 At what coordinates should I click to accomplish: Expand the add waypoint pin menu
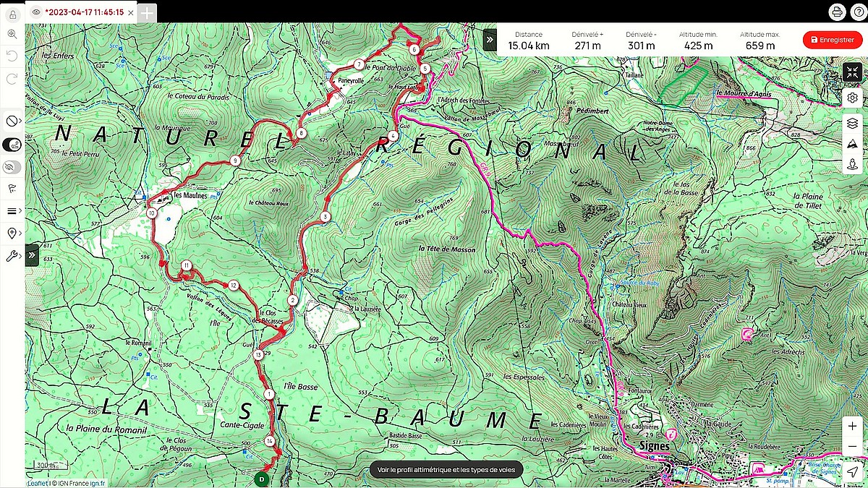pos(12,233)
